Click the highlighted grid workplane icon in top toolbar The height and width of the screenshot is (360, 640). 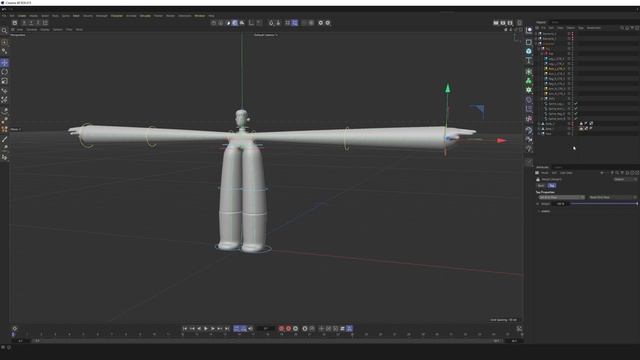pos(295,23)
